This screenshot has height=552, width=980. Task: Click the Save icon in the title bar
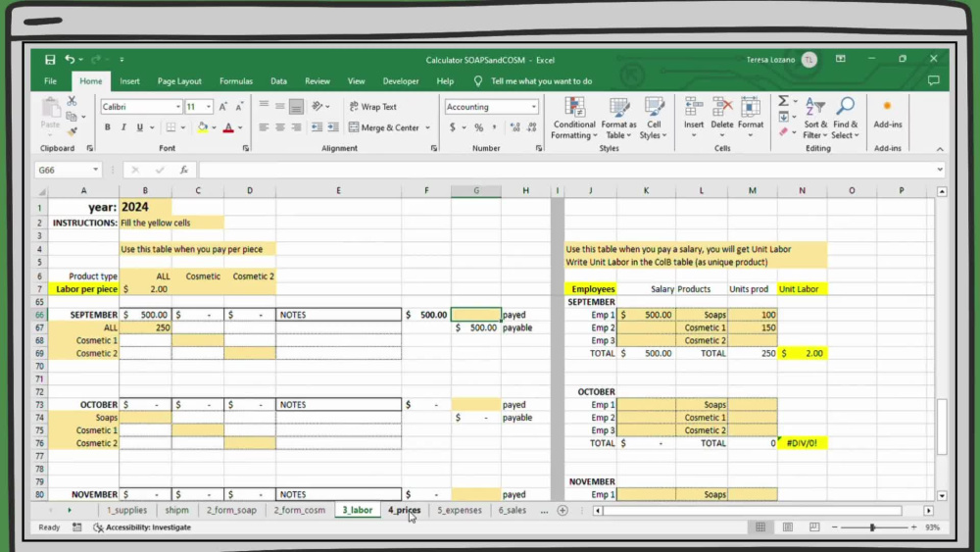click(x=50, y=60)
